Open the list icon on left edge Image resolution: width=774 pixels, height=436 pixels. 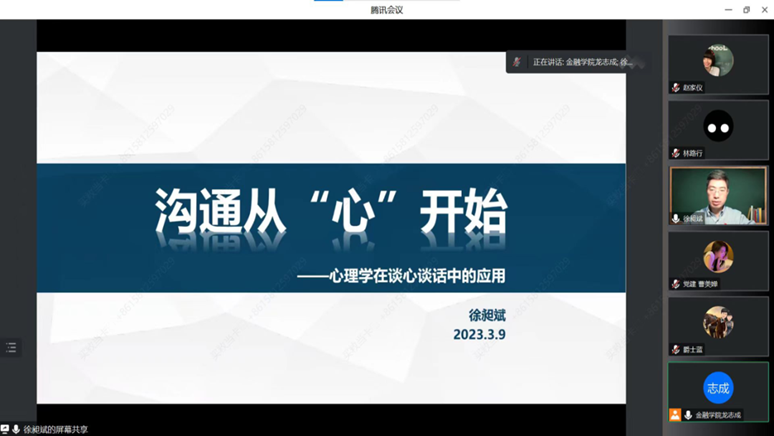point(11,348)
